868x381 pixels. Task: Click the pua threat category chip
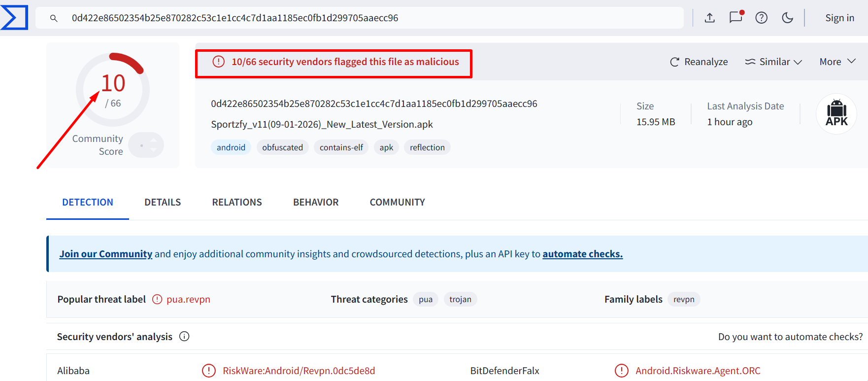426,299
